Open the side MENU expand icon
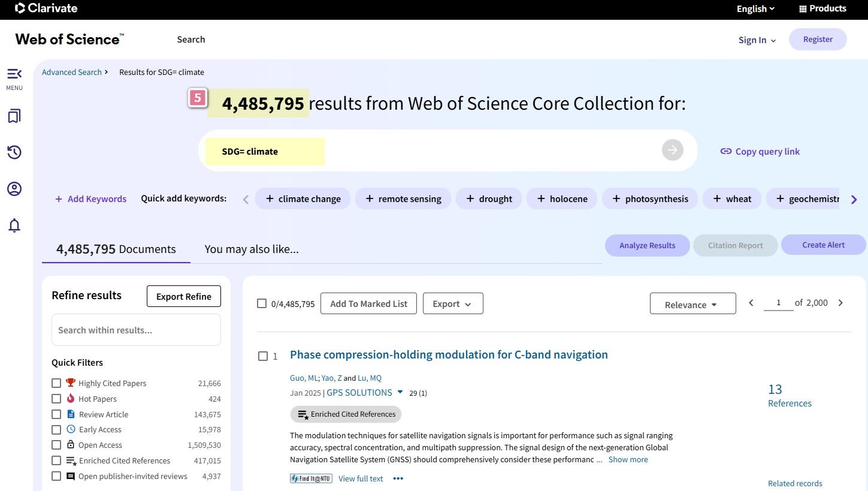The image size is (868, 491). click(x=14, y=74)
